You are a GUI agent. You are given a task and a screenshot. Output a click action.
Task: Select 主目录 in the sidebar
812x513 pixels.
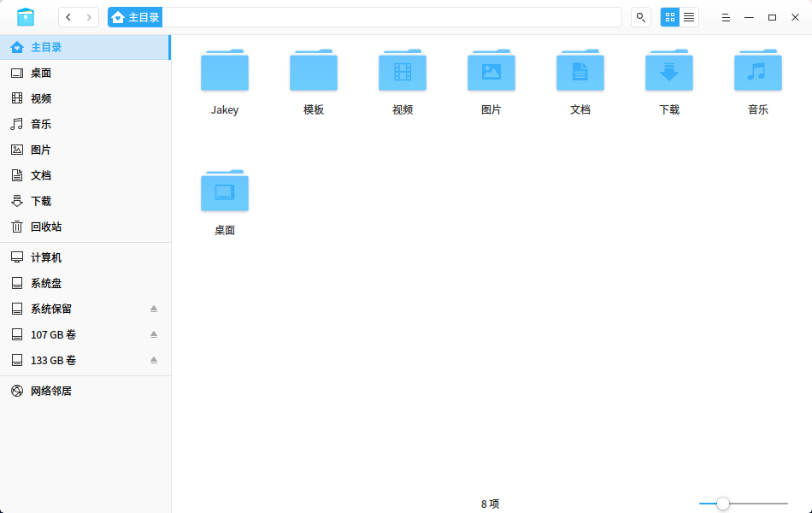[85, 47]
